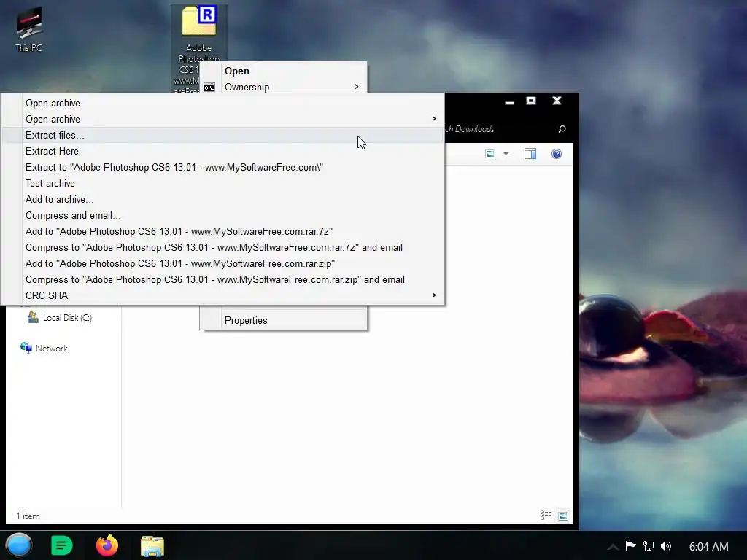This screenshot has width=747, height=560.
Task: Click the volume speaker tray icon
Action: [666, 545]
